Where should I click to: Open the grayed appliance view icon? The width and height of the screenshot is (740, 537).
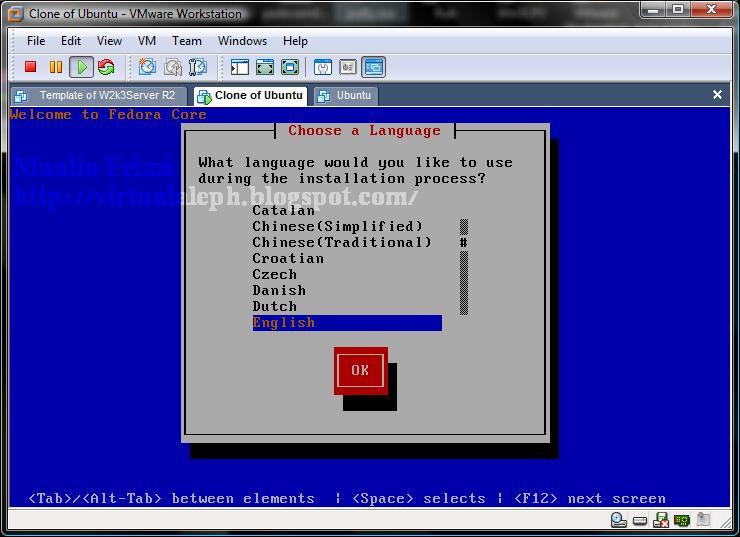tap(348, 67)
